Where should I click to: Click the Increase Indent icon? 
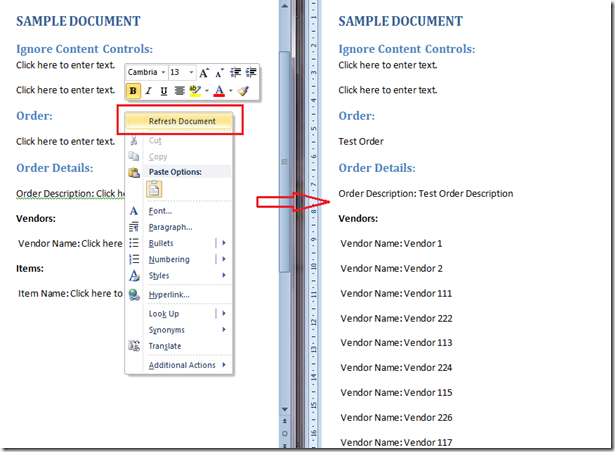pyautogui.click(x=251, y=72)
